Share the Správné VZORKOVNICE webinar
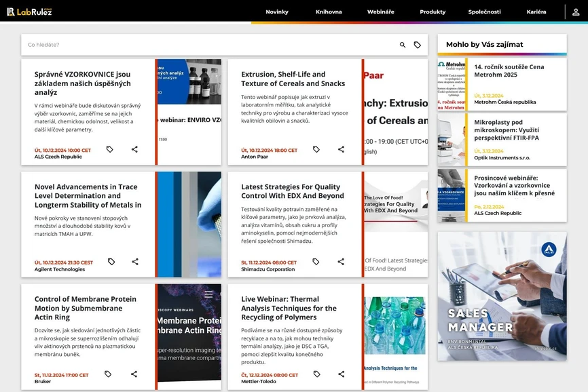The width and height of the screenshot is (588, 392). point(134,149)
